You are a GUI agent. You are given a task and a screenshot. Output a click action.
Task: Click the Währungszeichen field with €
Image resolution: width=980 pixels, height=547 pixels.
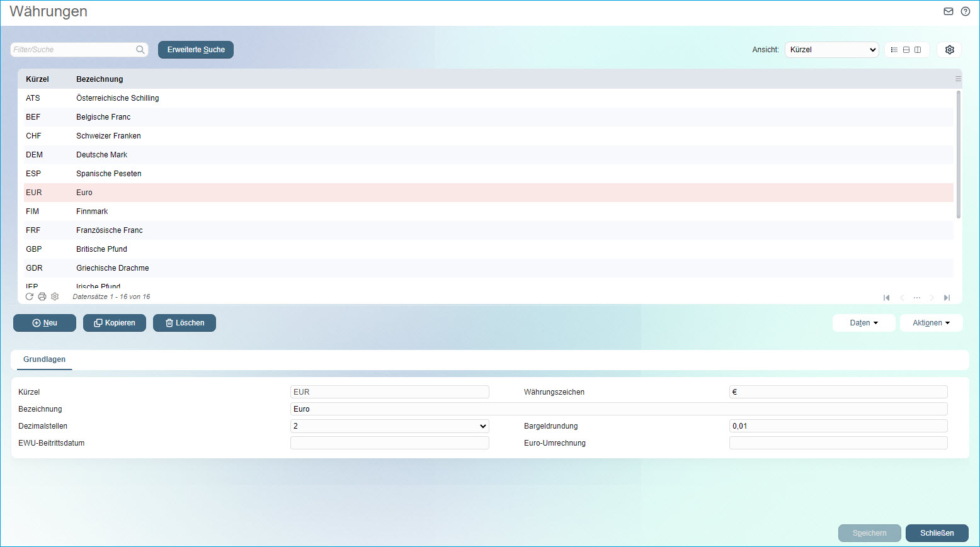click(x=838, y=392)
